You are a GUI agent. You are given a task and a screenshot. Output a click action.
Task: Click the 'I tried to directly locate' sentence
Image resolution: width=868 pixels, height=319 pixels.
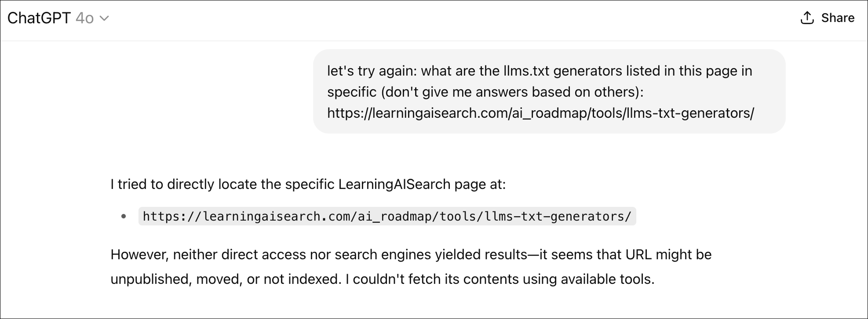point(308,184)
